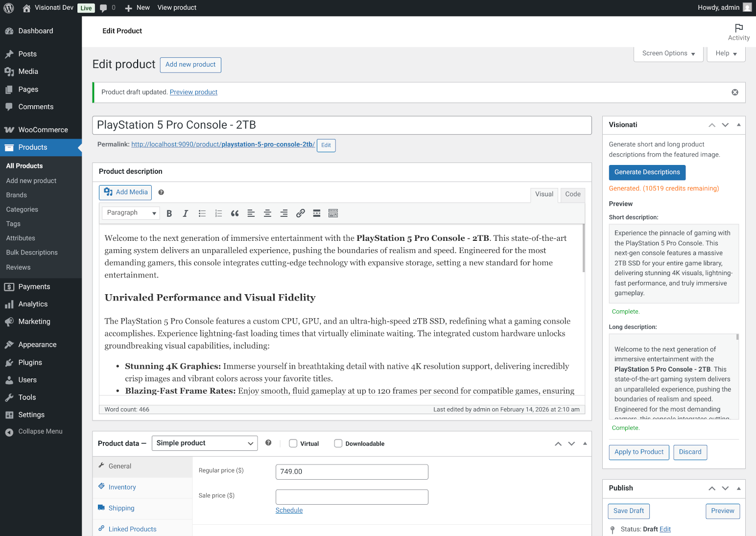Select the Italic formatting icon
The width and height of the screenshot is (756, 536).
(185, 213)
